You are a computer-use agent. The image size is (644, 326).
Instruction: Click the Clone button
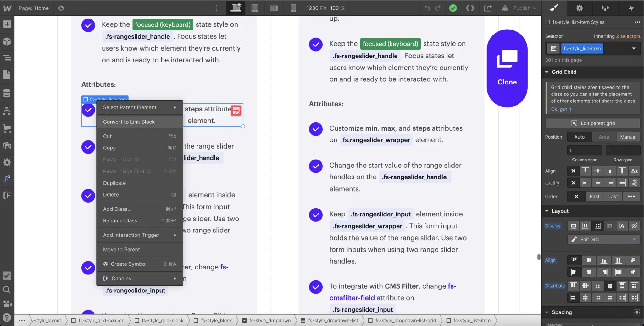507,68
